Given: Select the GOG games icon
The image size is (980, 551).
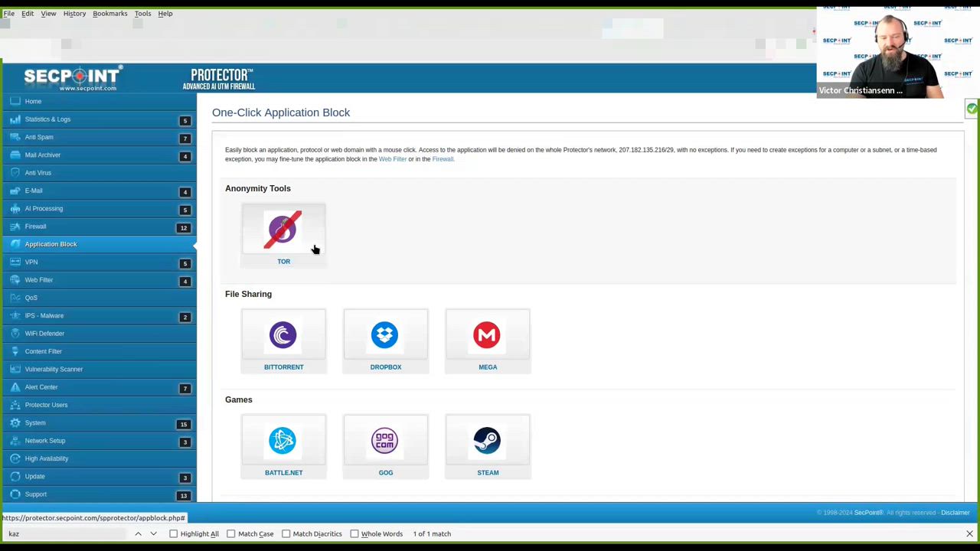Looking at the screenshot, I should click(x=385, y=441).
